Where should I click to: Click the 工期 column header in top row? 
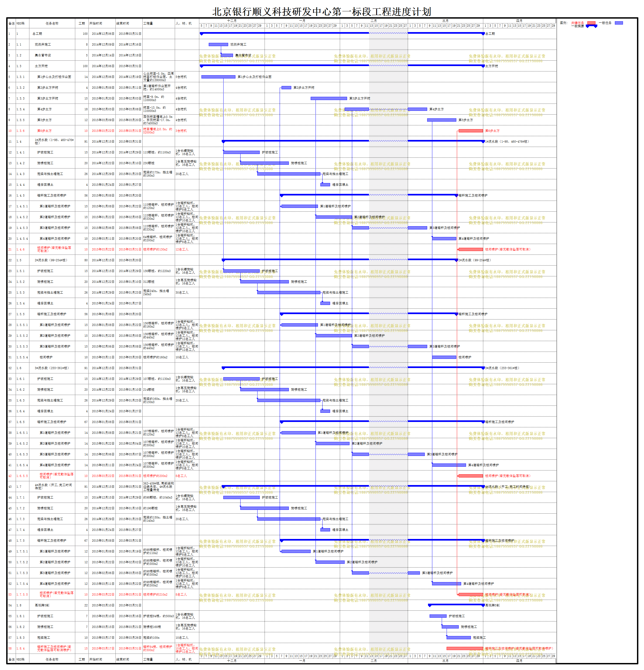[x=82, y=23]
